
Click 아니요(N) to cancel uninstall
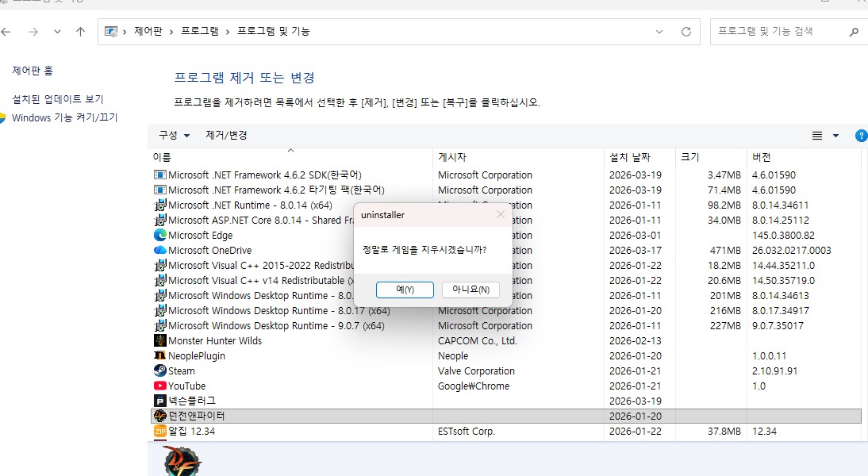(470, 290)
